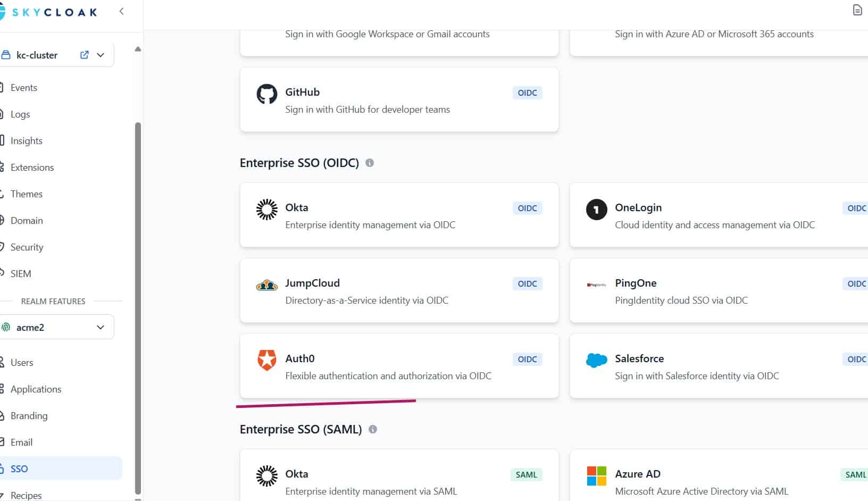Expand the kc-cluster dropdown

(101, 54)
